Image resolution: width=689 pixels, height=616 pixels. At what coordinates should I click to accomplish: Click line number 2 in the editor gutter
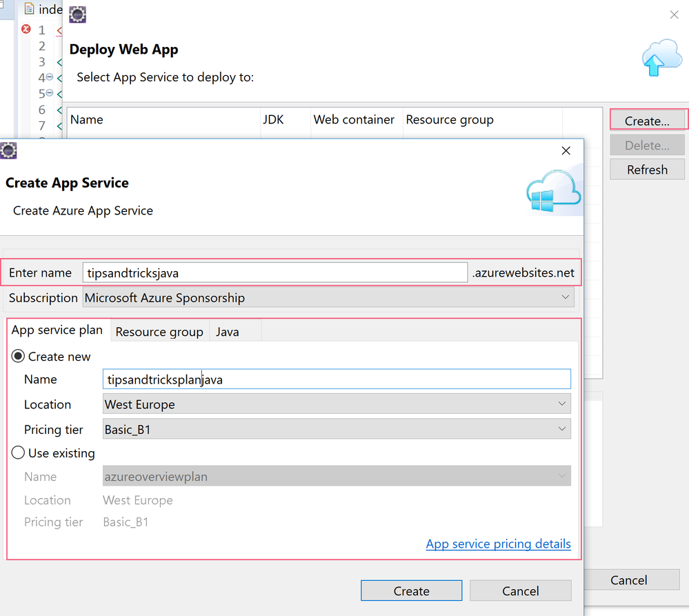click(x=42, y=46)
